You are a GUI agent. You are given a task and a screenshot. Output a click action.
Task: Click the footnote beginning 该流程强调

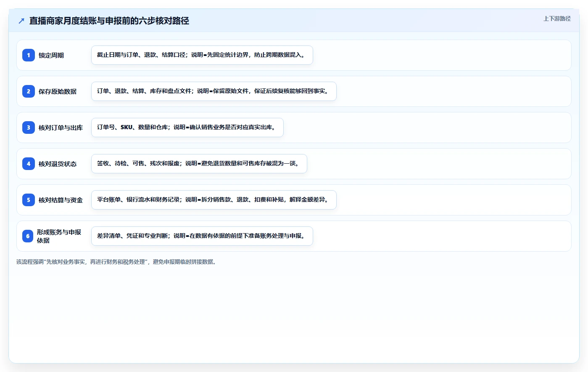pyautogui.click(x=117, y=262)
